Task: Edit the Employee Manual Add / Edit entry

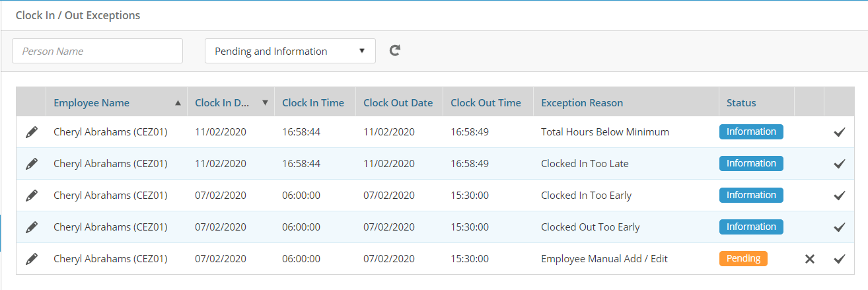Action: pos(31,259)
